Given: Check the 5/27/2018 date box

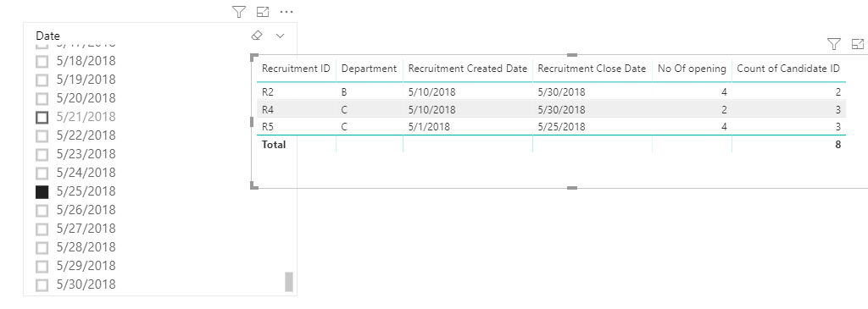Looking at the screenshot, I should pos(42,229).
